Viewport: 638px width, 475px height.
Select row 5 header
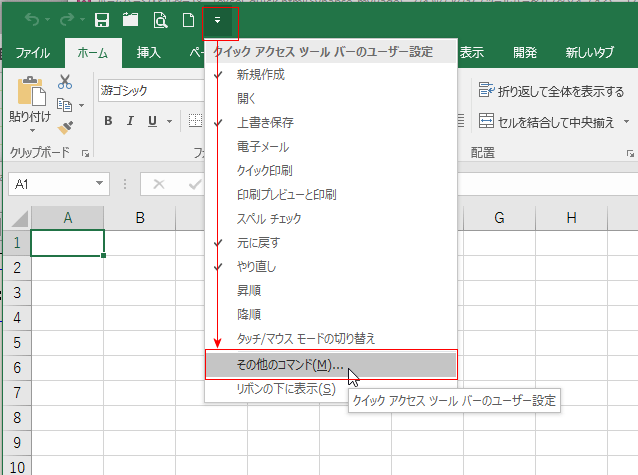(17, 343)
